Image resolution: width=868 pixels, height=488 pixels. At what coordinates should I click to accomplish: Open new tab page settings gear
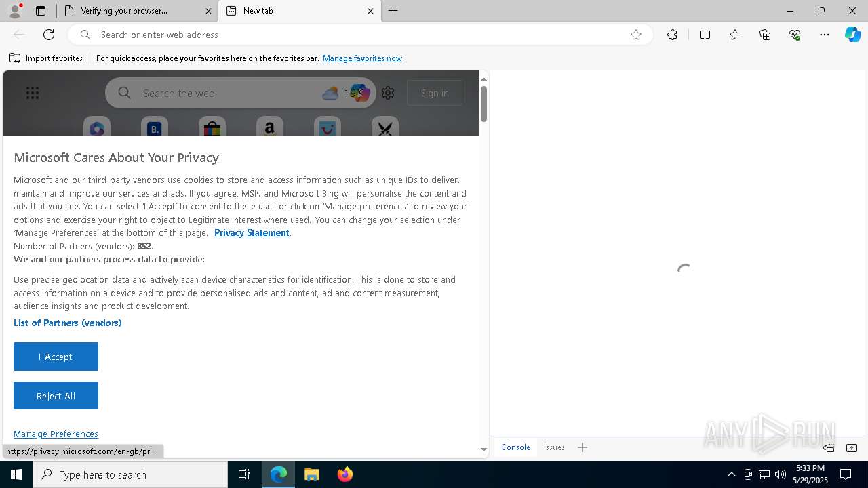[388, 93]
